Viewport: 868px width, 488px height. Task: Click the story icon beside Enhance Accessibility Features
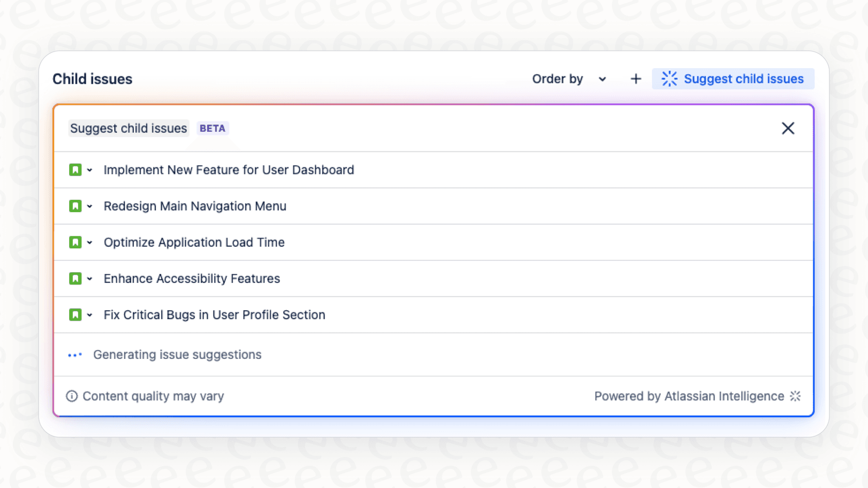(75, 278)
